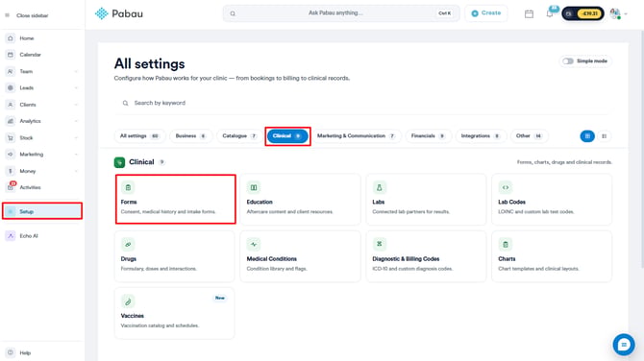Click the page vertical scrollbar
The height and width of the screenshot is (361, 644).
point(642,150)
